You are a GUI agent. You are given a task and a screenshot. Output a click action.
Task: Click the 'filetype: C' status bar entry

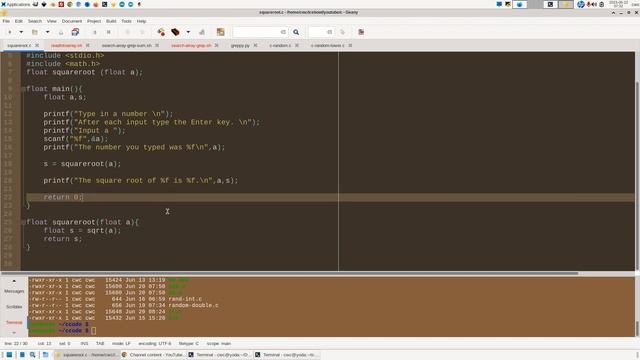pyautogui.click(x=189, y=344)
